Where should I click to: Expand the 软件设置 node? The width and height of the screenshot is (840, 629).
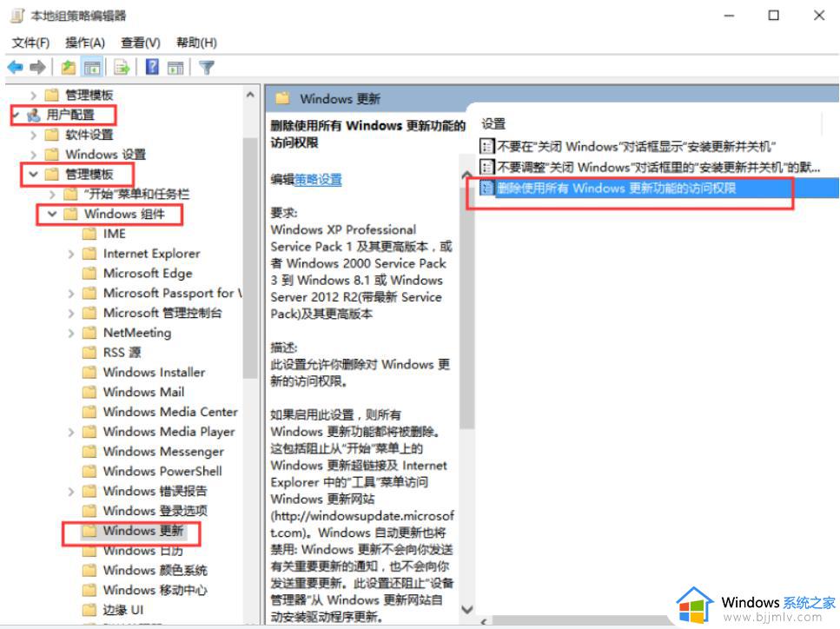point(34,135)
